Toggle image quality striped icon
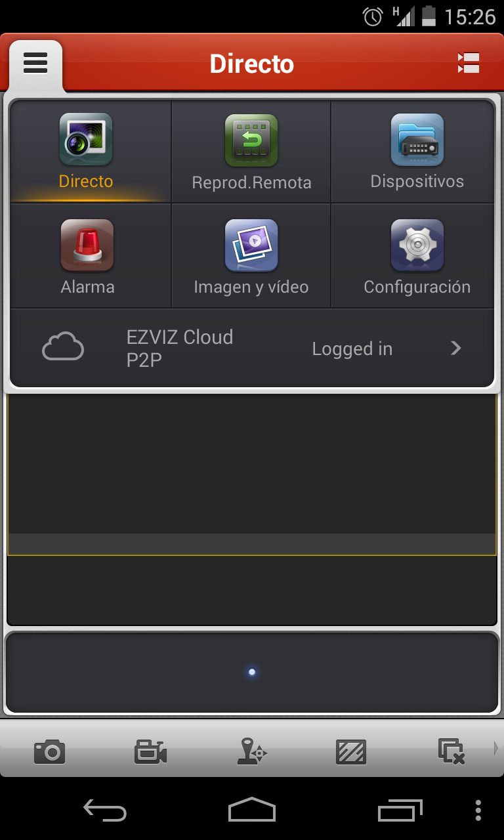The height and width of the screenshot is (840, 504). [351, 751]
